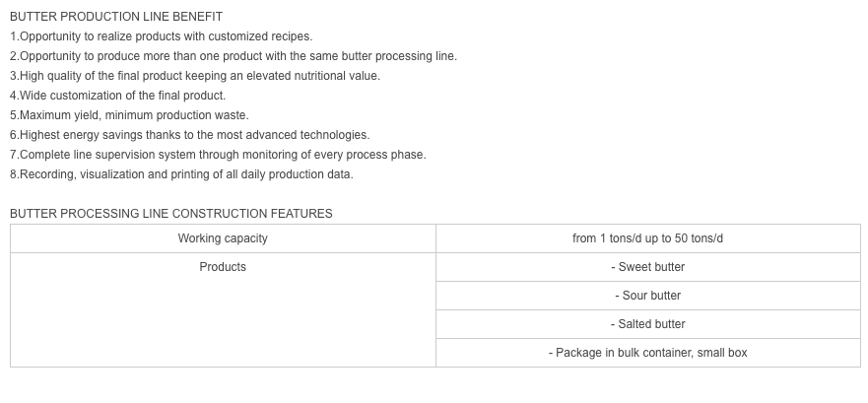
Task: Click the BUTTER PRODUCTION LINE BENEFIT heading
Action: tap(116, 17)
